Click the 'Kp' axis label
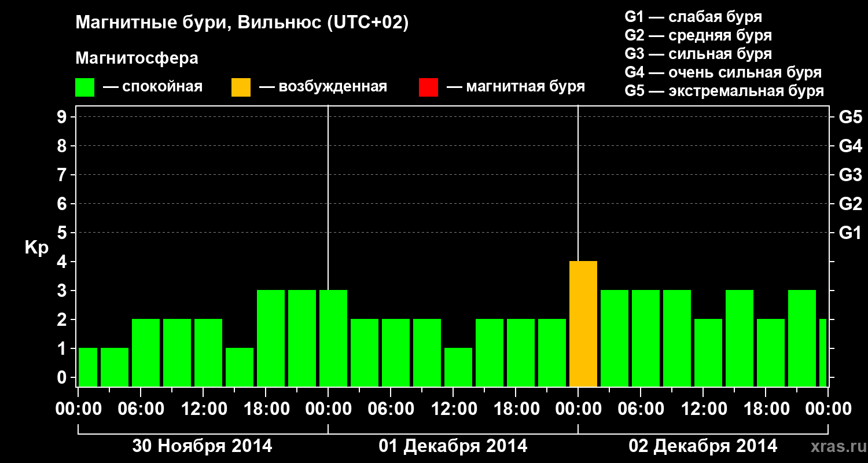This screenshot has height=463, width=868. pos(36,248)
